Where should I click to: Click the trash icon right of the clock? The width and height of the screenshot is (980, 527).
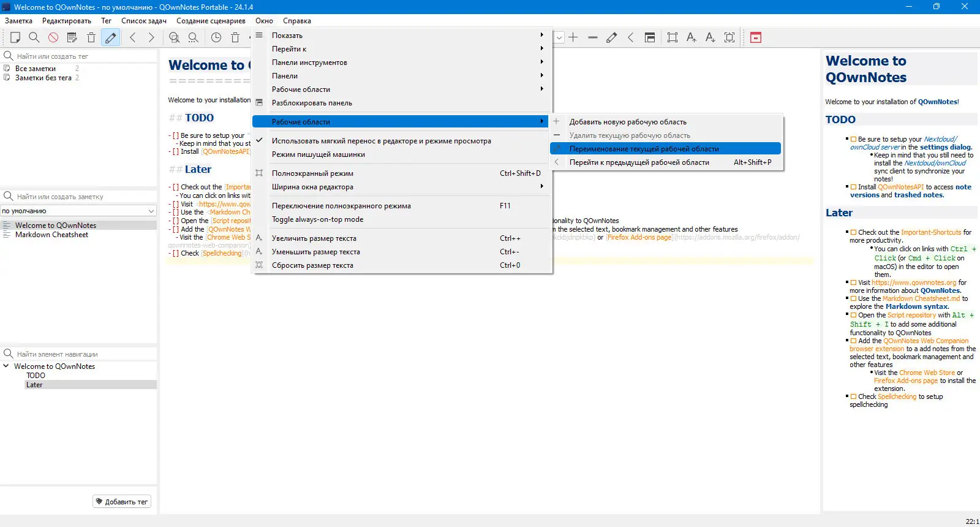click(x=235, y=37)
